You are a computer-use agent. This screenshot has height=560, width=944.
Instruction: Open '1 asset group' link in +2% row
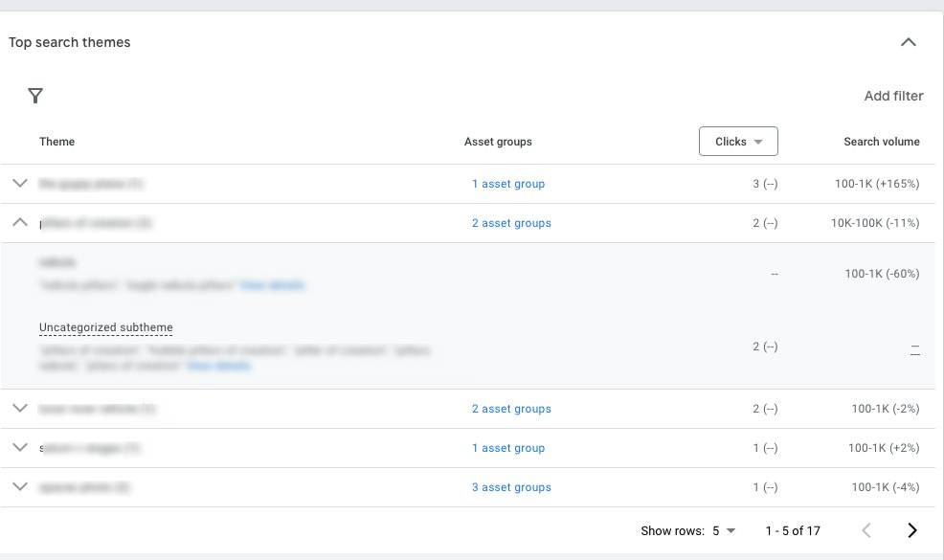pos(508,448)
